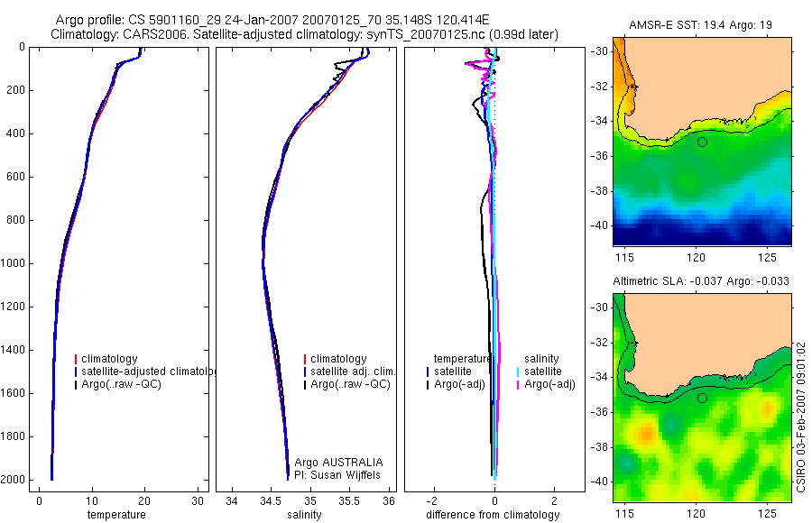This screenshot has width=812, height=523.
Task: Click black Argo swatch in salinity legend
Action: click(305, 384)
